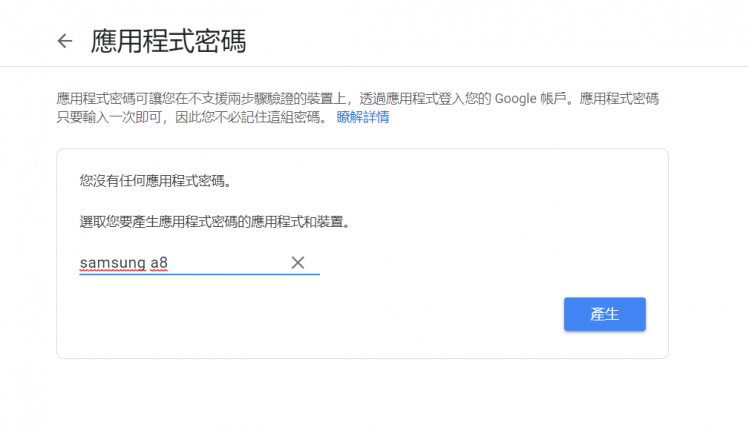Click the 應用程式密碼 page heading
Viewport: 749px width, 428px height.
point(168,41)
